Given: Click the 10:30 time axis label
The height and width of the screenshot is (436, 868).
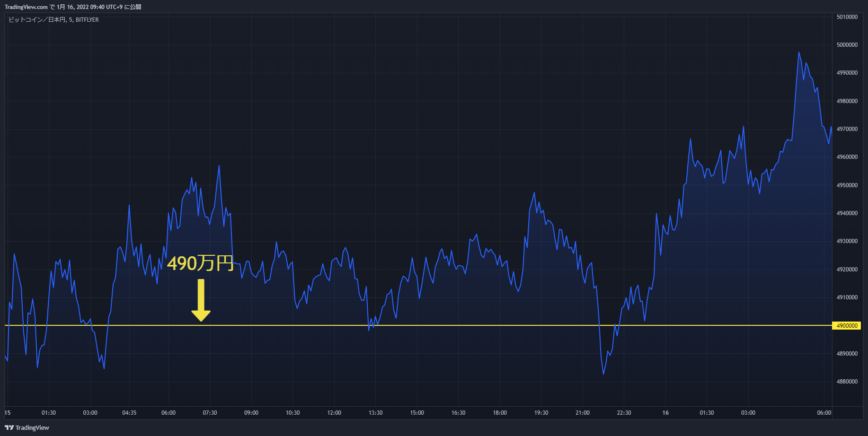Looking at the screenshot, I should (x=293, y=413).
